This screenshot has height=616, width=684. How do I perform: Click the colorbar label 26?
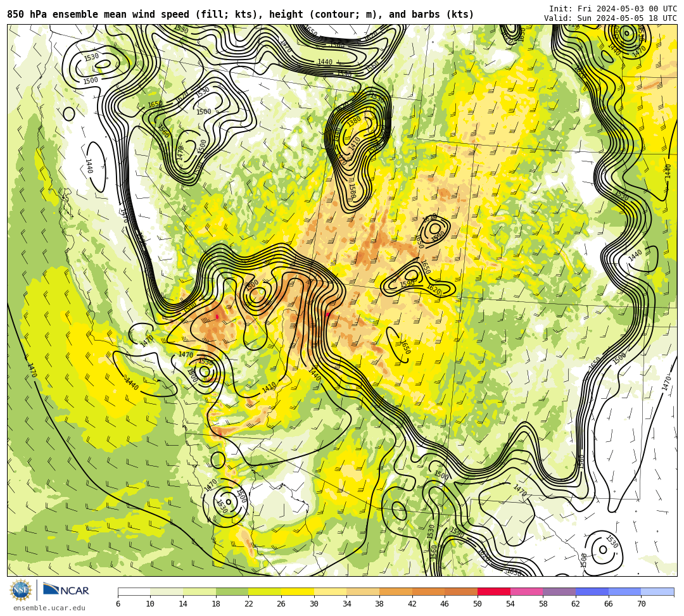point(281,604)
